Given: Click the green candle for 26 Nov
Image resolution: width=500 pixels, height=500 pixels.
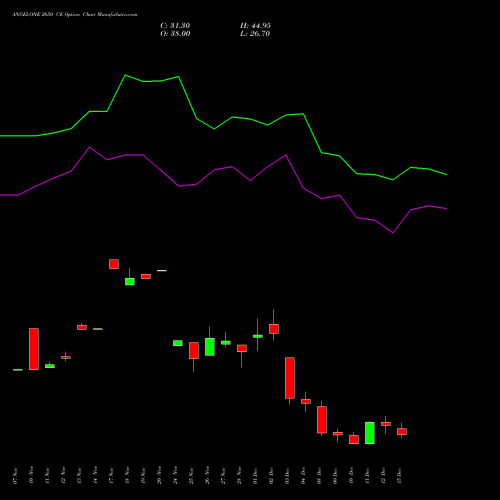Looking at the screenshot, I should [210, 347].
